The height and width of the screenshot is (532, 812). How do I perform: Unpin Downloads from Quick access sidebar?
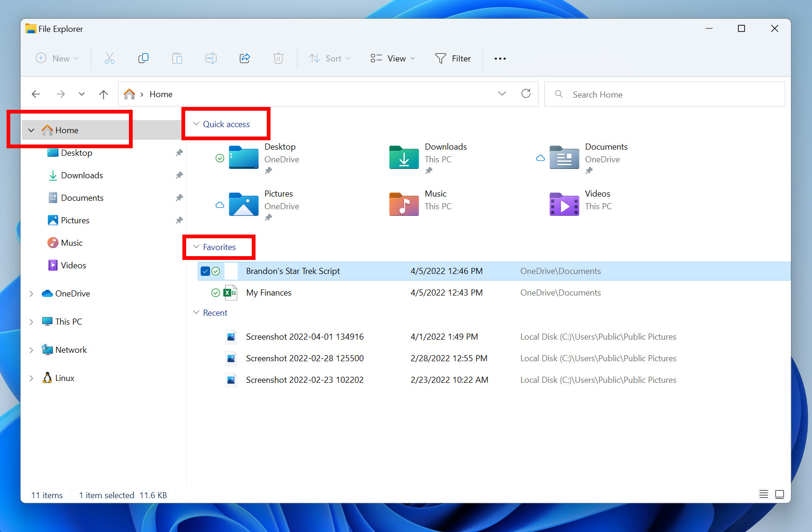(x=179, y=175)
